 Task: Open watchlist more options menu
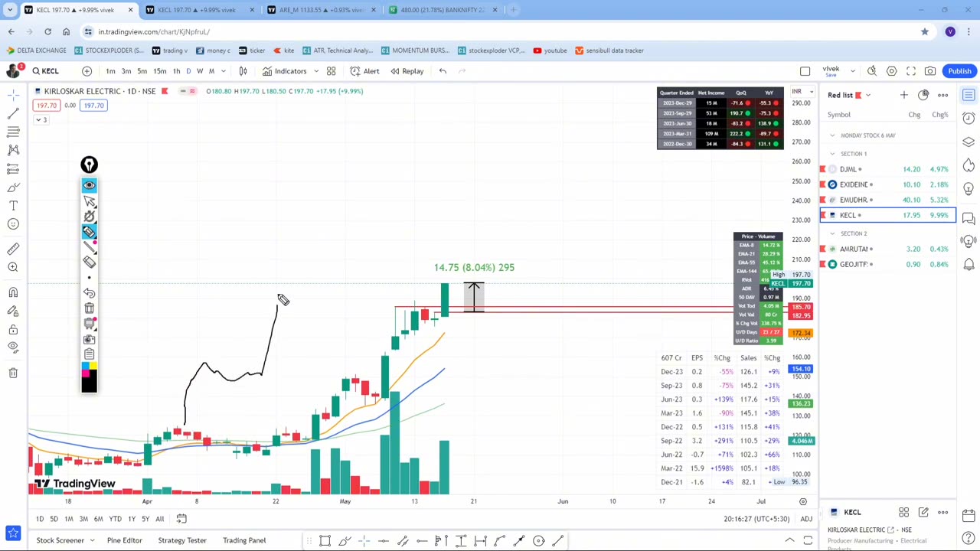point(942,95)
